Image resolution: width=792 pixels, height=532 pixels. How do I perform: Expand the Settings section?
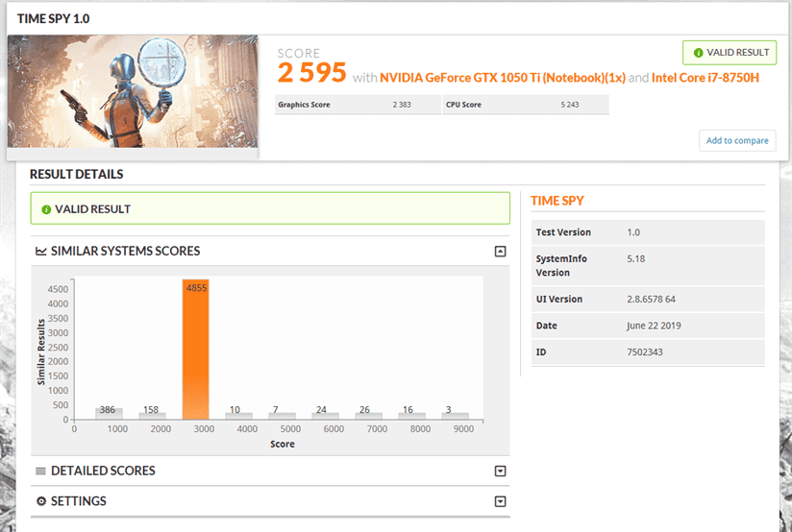[500, 501]
